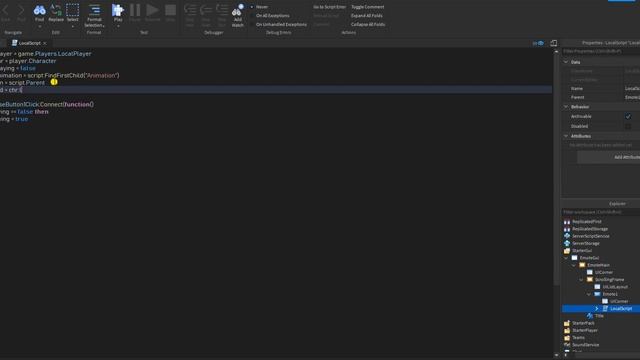Toggle the Archivable checkbox

click(x=628, y=116)
